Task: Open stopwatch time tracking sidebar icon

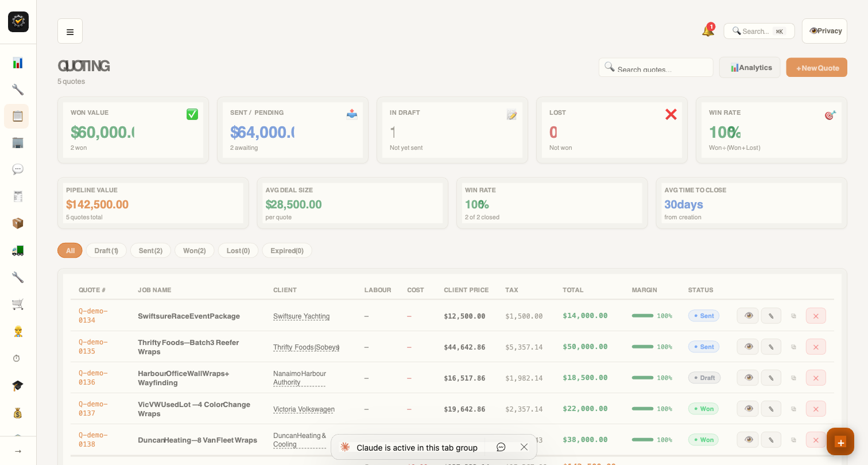Action: pyautogui.click(x=17, y=358)
